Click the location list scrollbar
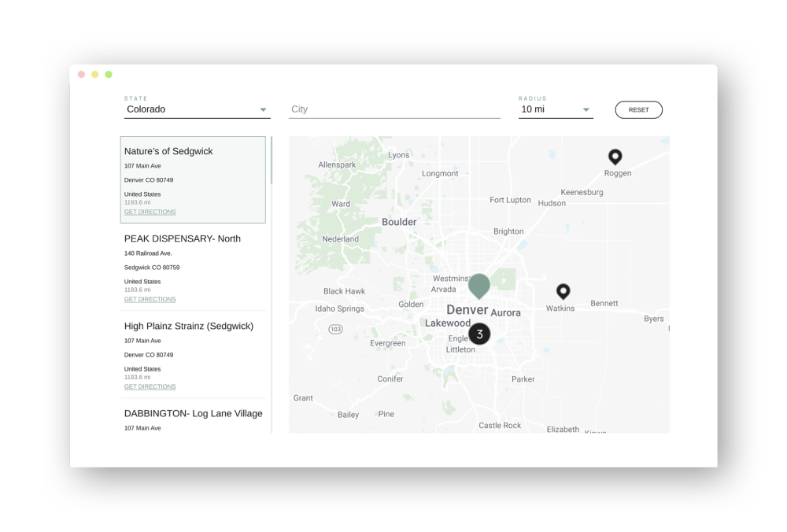The height and width of the screenshot is (532, 787). pos(272,161)
